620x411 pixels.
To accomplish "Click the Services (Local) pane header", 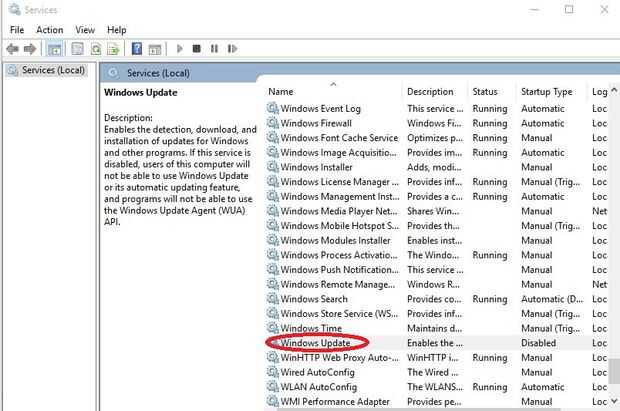I will pyautogui.click(x=158, y=73).
